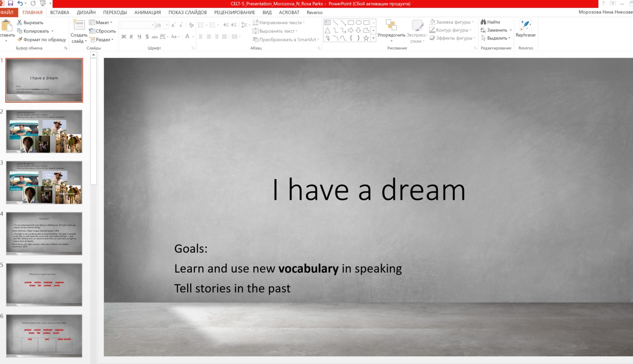
Task: Choose the text box shape tool
Action: 328,22
